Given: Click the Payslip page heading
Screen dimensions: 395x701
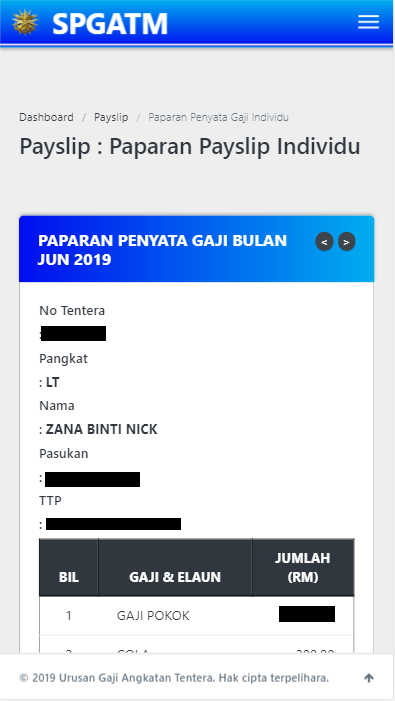Looking at the screenshot, I should point(190,147).
